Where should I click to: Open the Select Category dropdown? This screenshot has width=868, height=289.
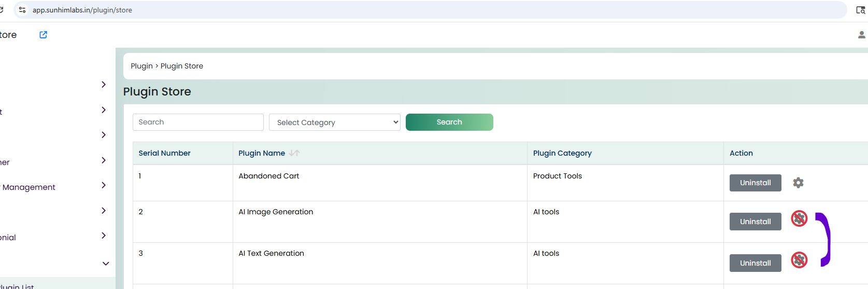click(335, 122)
